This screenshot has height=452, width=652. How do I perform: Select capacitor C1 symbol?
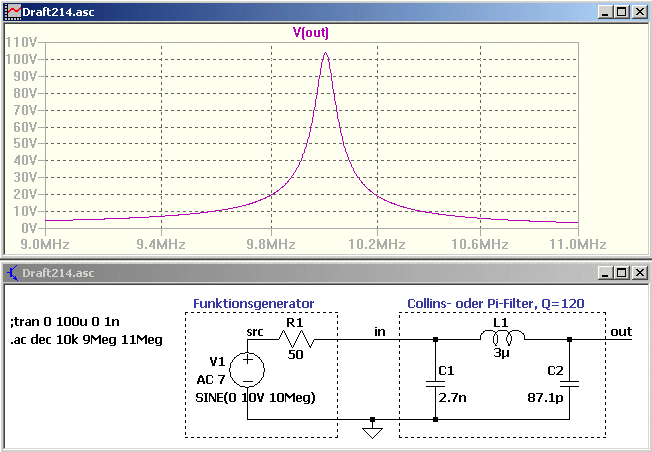click(x=435, y=383)
